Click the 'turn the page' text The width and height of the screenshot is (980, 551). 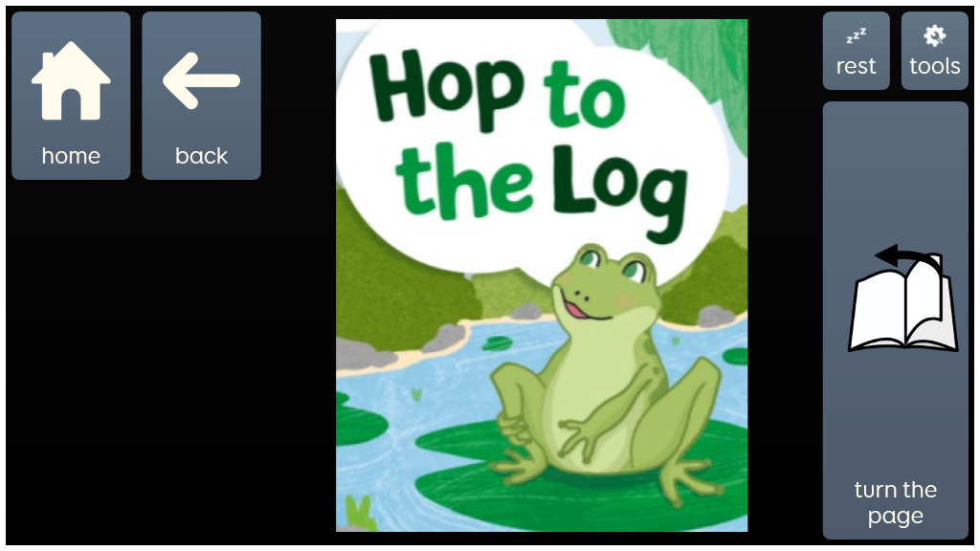[x=896, y=503]
